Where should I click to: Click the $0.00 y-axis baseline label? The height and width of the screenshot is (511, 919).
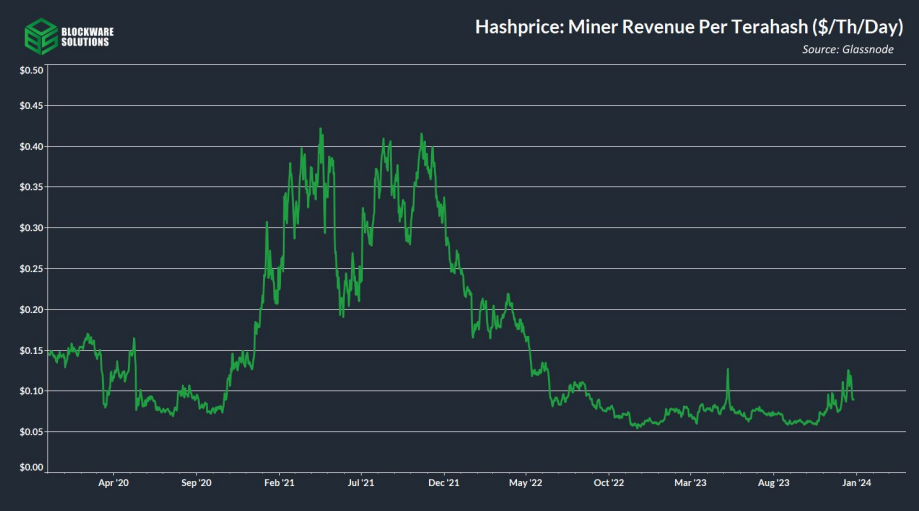click(31, 466)
